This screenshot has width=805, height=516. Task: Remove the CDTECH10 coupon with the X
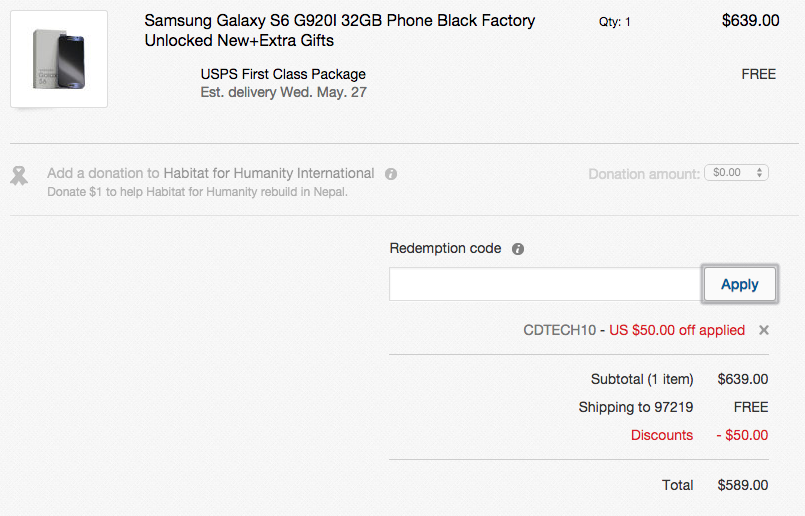click(764, 330)
